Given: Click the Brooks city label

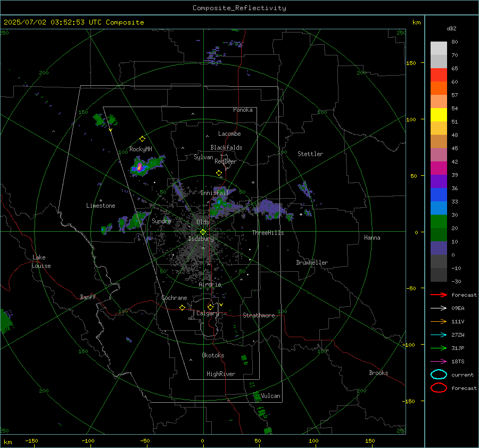Looking at the screenshot, I should (x=378, y=373).
